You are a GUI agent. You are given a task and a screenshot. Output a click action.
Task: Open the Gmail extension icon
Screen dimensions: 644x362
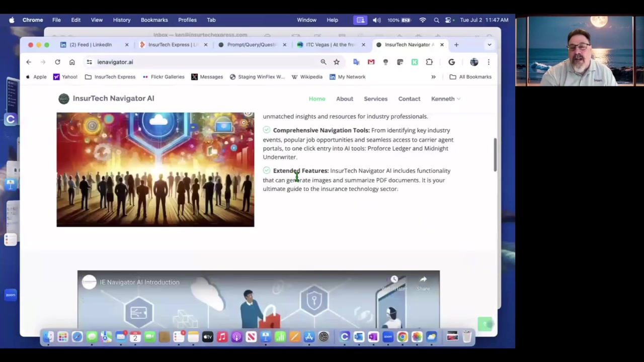(x=371, y=62)
